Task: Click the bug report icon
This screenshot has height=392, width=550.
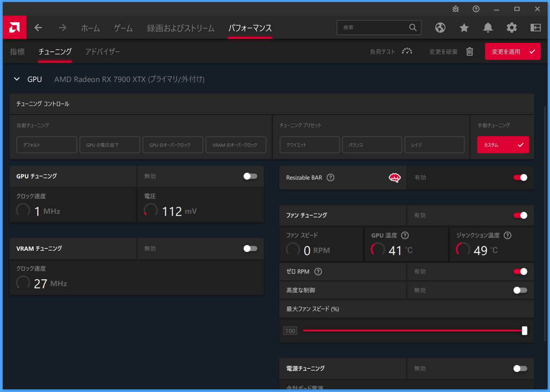Action: coord(456,9)
